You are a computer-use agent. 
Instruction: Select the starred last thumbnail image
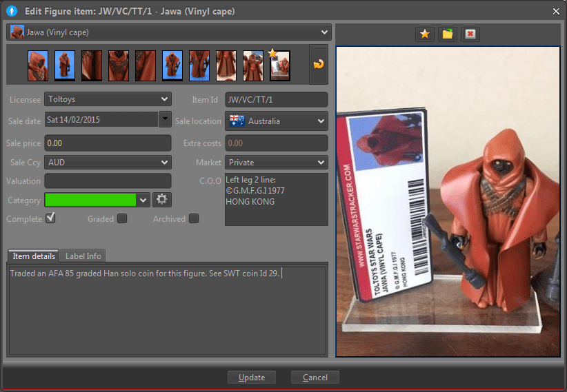(x=279, y=65)
